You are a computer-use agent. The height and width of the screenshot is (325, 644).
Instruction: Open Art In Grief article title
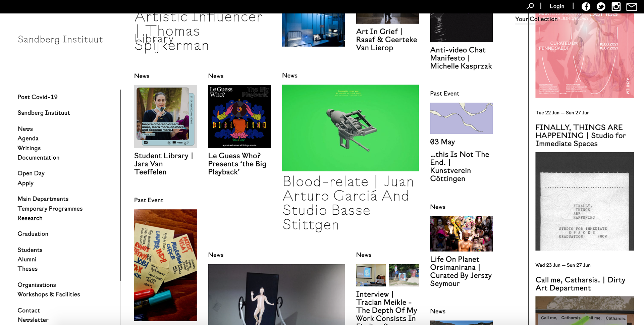pyautogui.click(x=386, y=40)
